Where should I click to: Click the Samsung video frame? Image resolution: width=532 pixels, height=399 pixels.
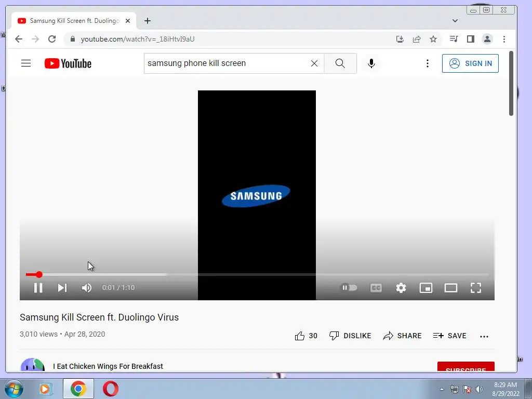coord(257,195)
